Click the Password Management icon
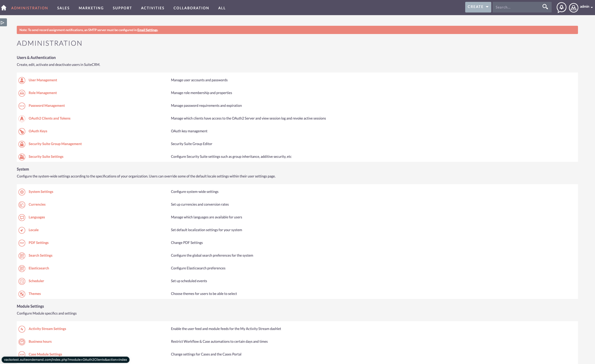Screen dimensions: 595x364 click(22, 106)
